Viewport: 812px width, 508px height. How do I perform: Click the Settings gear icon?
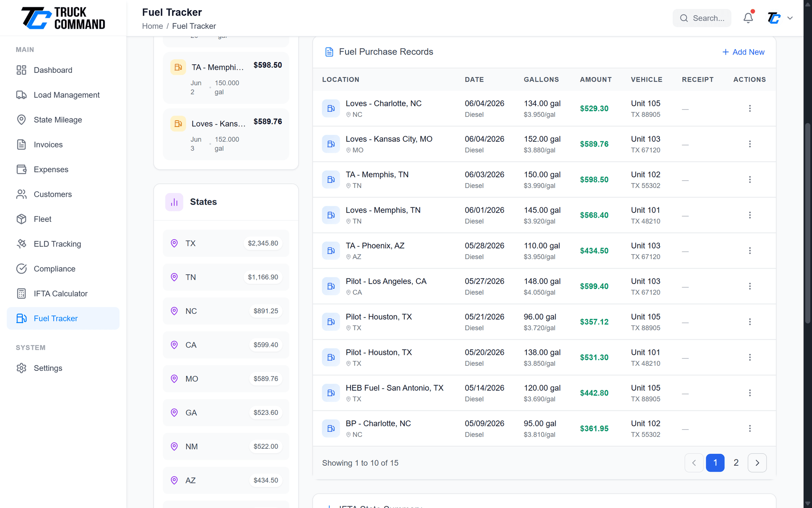pyautogui.click(x=22, y=368)
